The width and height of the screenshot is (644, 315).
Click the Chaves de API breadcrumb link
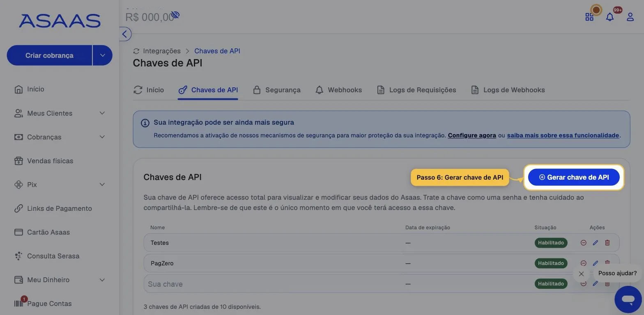pyautogui.click(x=217, y=51)
